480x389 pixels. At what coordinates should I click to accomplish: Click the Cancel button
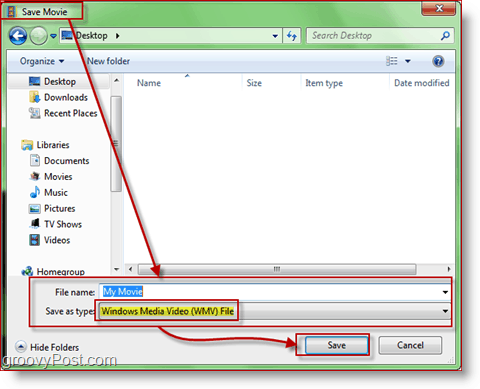tap(410, 345)
